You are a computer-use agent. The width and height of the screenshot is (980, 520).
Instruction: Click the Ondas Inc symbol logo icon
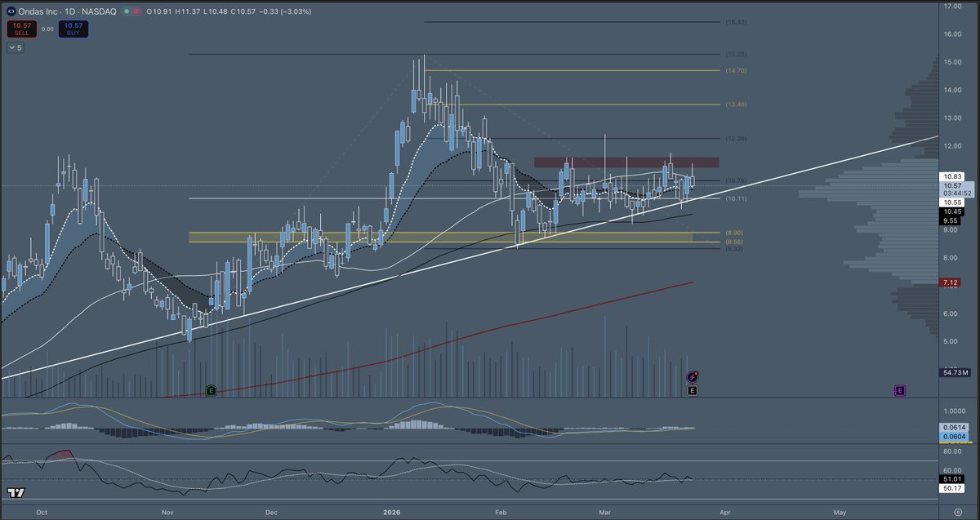(11, 13)
